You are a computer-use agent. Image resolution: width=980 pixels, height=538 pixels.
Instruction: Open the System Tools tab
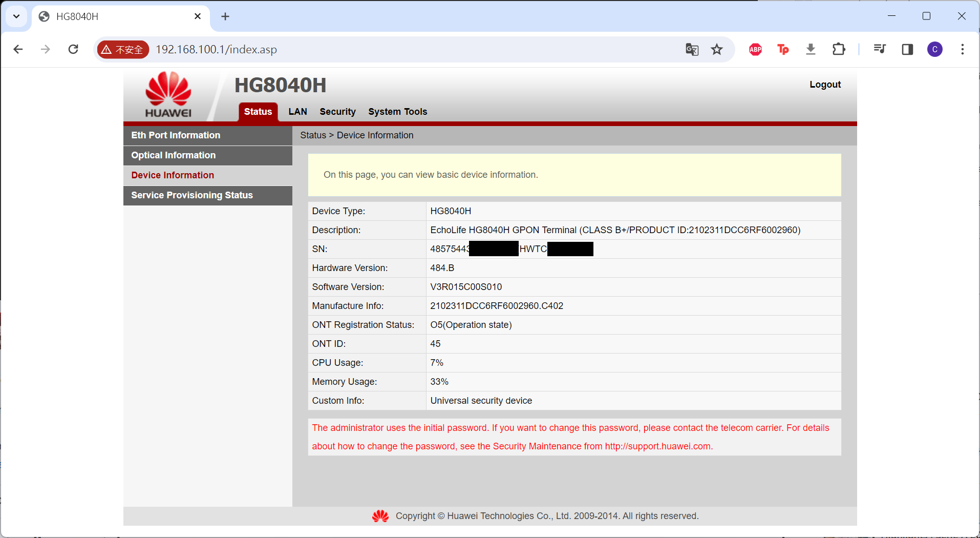coord(397,112)
